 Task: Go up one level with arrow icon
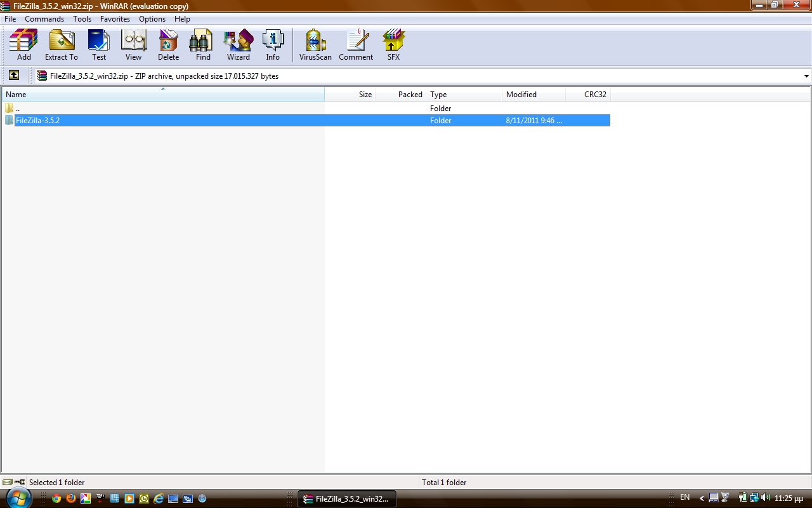(x=13, y=76)
